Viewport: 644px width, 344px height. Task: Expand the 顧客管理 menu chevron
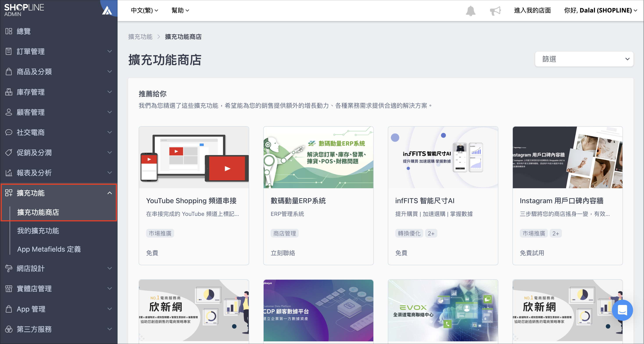point(109,112)
